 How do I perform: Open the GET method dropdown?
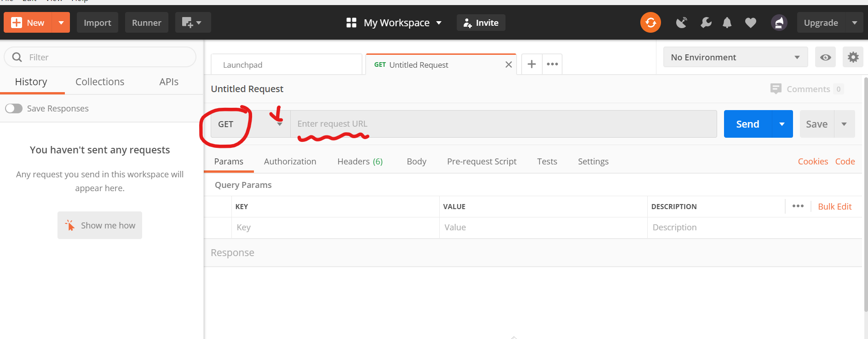[x=250, y=124]
